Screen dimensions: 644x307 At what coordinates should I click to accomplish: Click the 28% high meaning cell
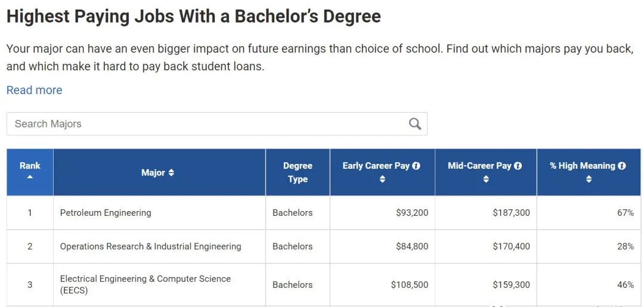625,246
